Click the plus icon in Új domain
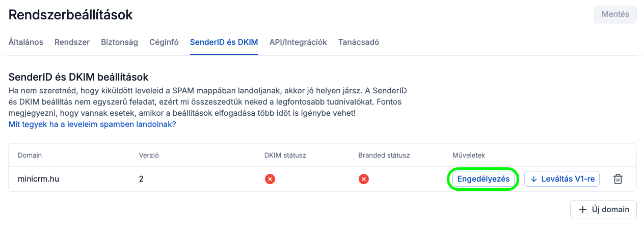 [583, 209]
